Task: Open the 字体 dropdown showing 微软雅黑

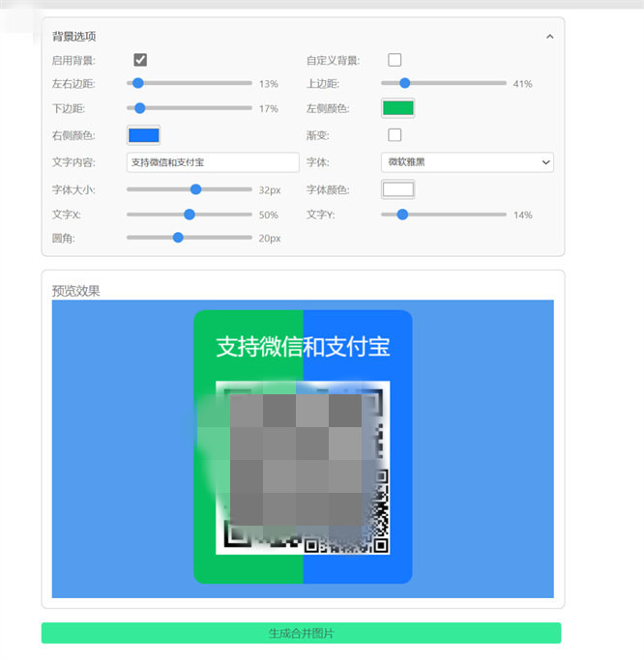Action: tap(467, 162)
